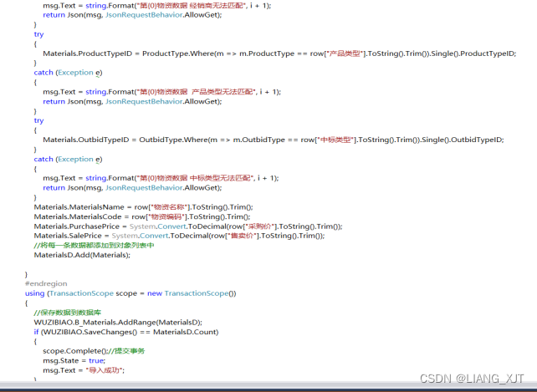Click the WUZIBIAO.SaveChanges() call in the if condition
537x392 pixels.
tap(89, 332)
